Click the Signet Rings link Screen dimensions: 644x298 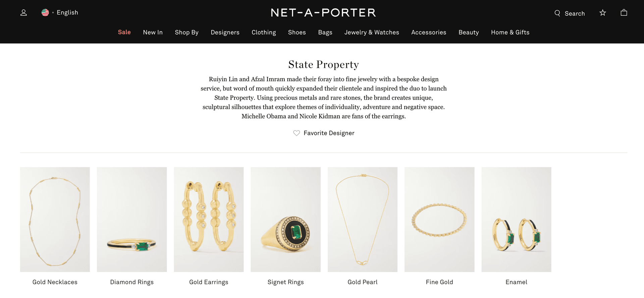tap(286, 282)
